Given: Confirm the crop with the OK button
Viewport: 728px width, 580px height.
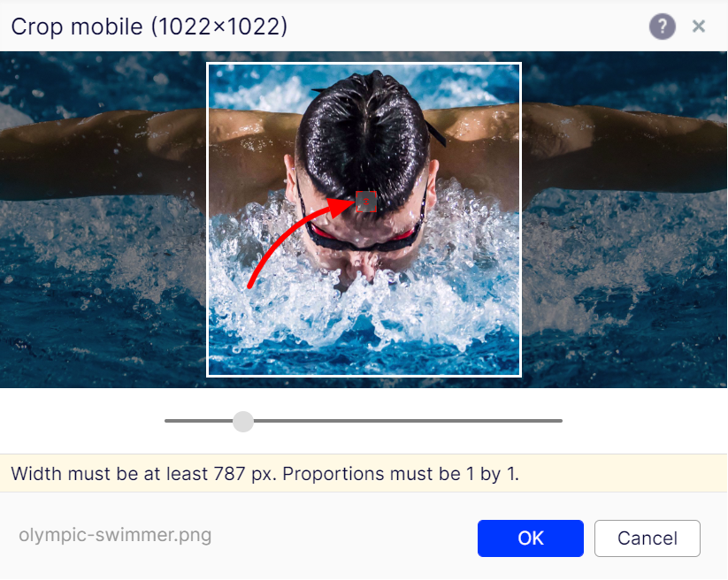Looking at the screenshot, I should click(530, 538).
